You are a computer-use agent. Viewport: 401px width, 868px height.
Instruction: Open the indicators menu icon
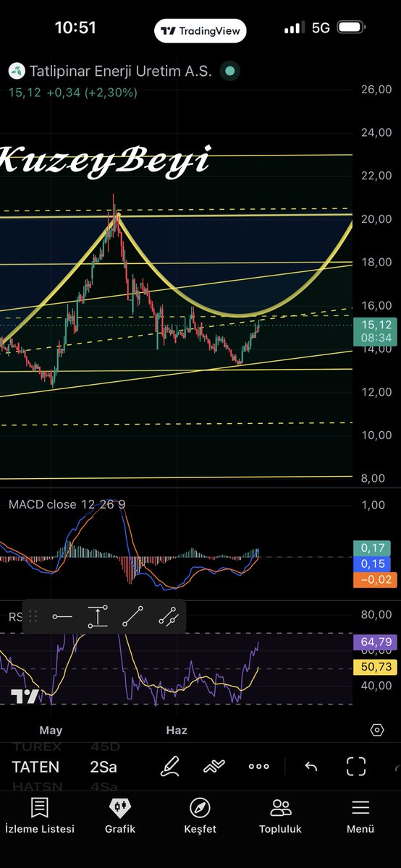(x=214, y=766)
